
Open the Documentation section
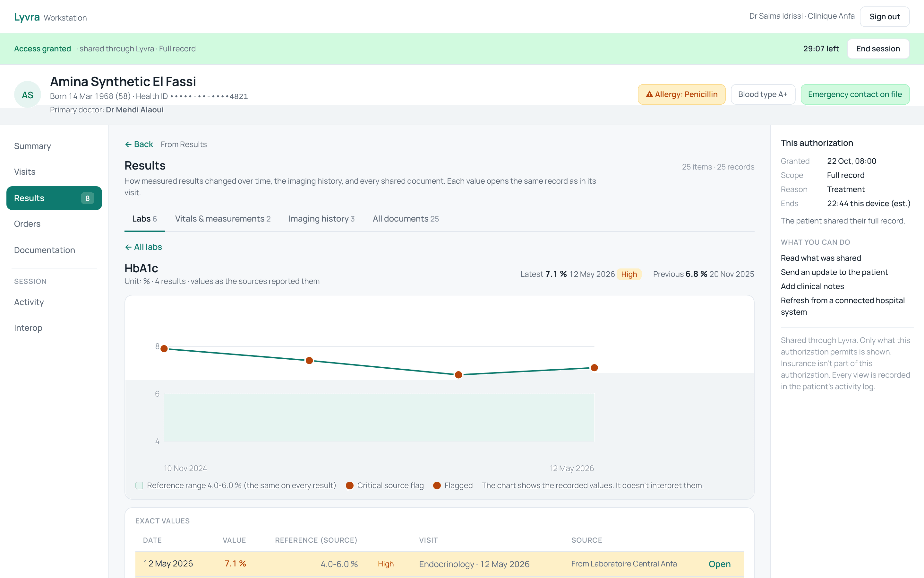pyautogui.click(x=54, y=250)
